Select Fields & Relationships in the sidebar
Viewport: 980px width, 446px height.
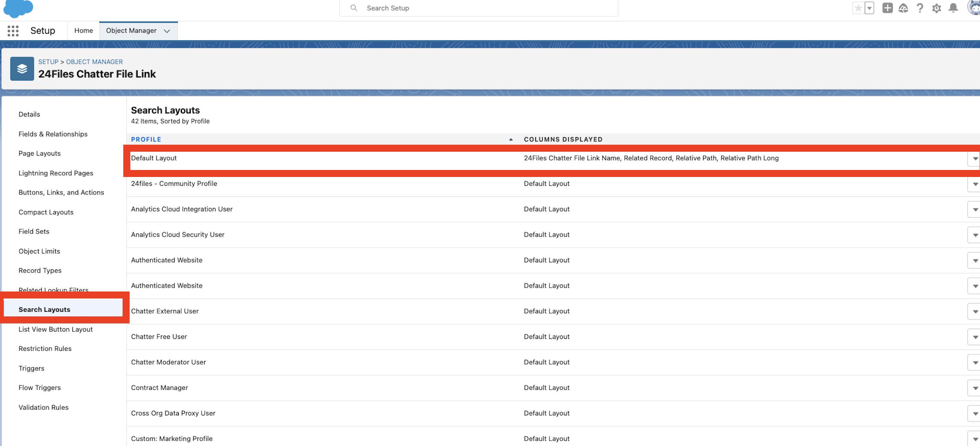click(53, 134)
